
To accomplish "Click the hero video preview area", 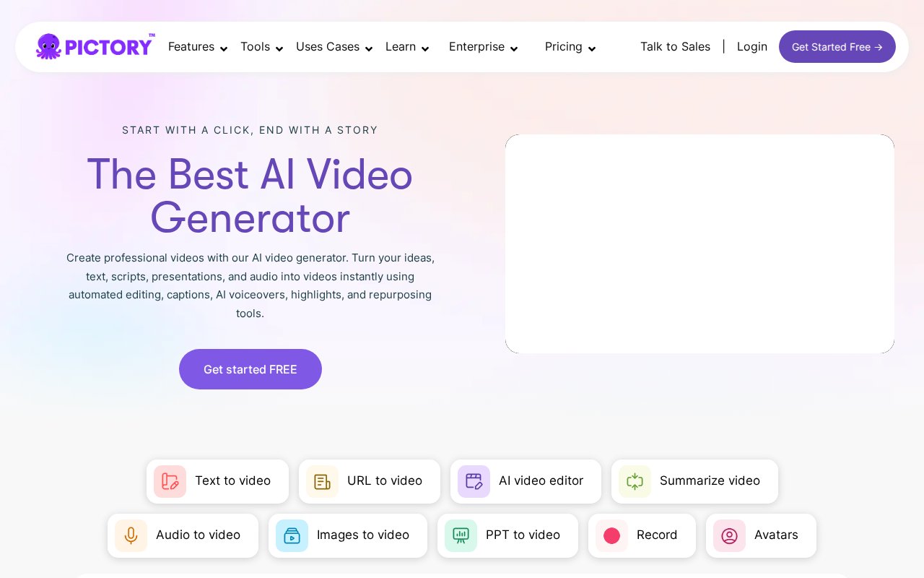I will (x=699, y=243).
